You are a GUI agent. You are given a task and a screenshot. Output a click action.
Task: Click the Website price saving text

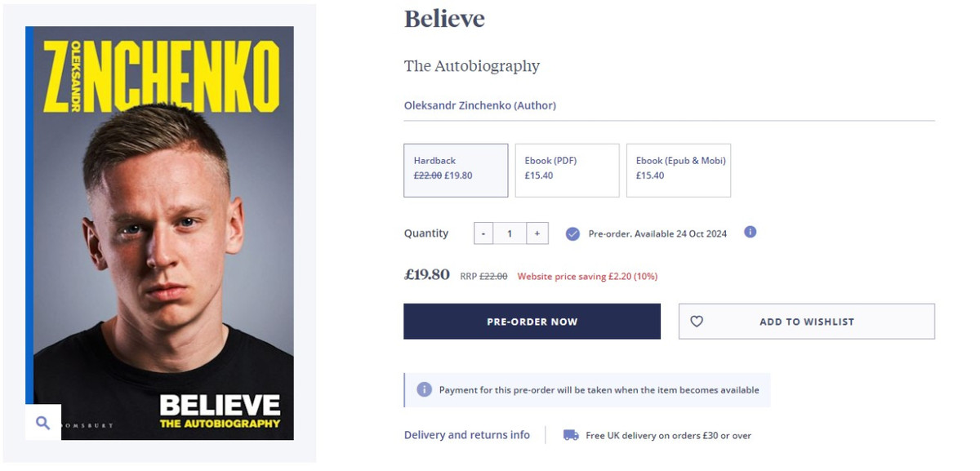coord(587,276)
